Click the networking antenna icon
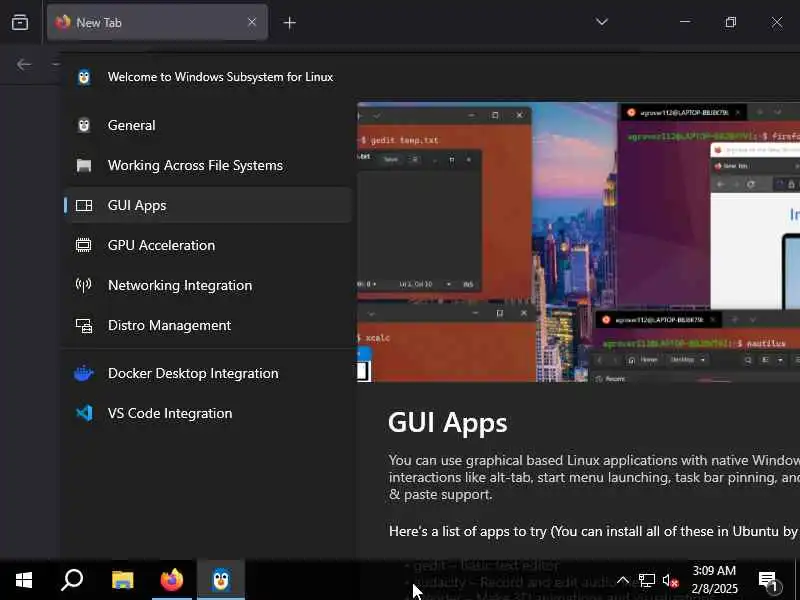Screen dimensions: 800x600 pos(84,285)
